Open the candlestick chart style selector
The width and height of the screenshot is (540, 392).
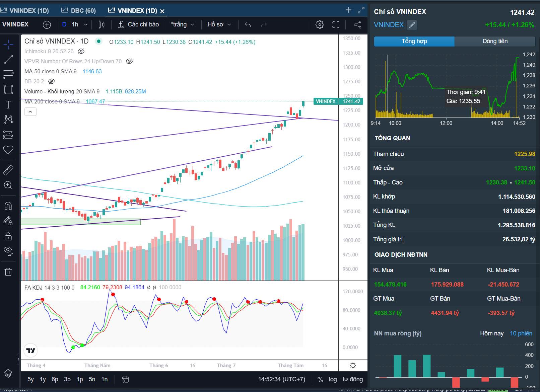click(102, 24)
